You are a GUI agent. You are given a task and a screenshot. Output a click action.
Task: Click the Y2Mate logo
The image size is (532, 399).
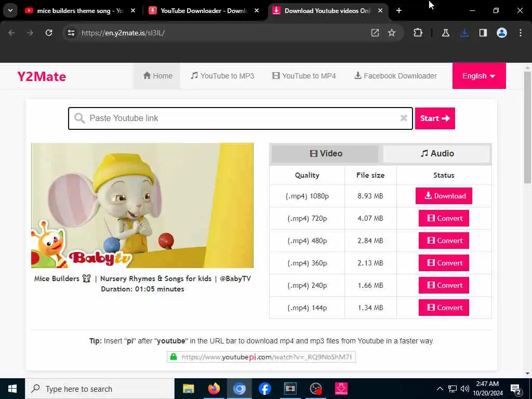[42, 76]
